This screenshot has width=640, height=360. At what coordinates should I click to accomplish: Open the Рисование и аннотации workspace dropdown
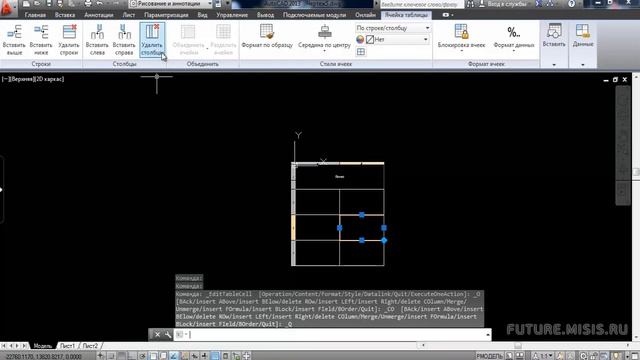click(170, 4)
